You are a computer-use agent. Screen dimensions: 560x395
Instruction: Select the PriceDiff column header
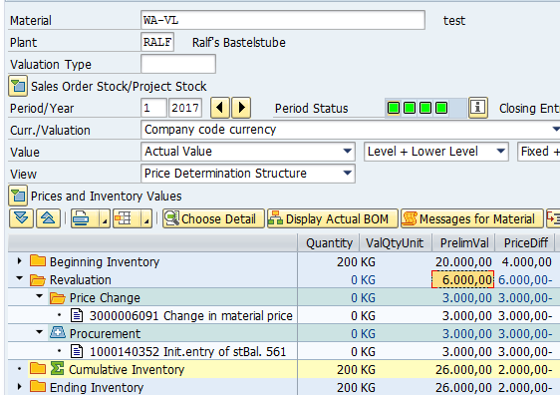tap(525, 243)
